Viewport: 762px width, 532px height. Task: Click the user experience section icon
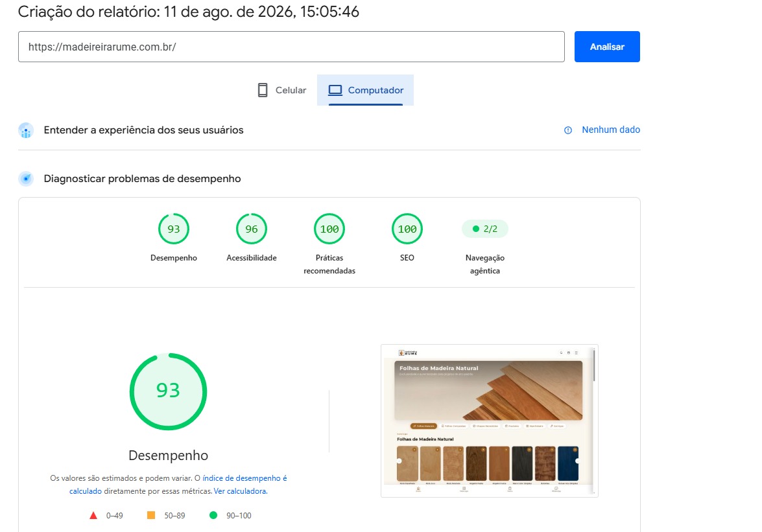pyautogui.click(x=26, y=130)
